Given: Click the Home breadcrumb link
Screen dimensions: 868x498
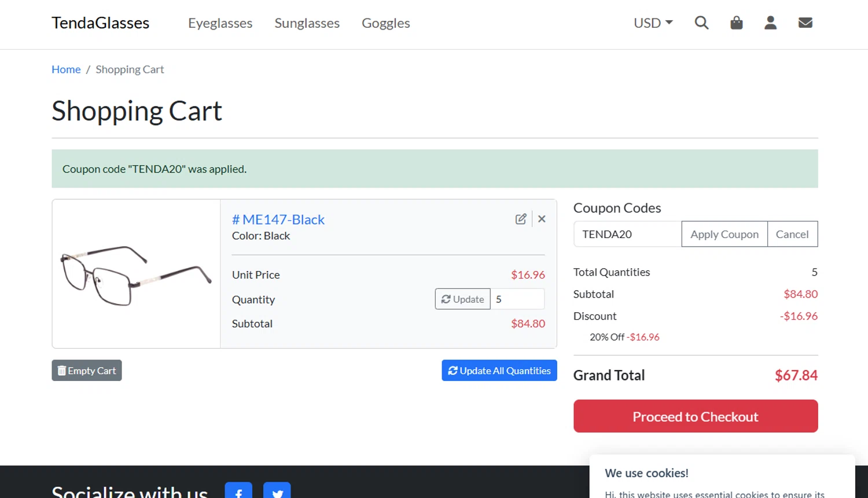Looking at the screenshot, I should (x=66, y=69).
